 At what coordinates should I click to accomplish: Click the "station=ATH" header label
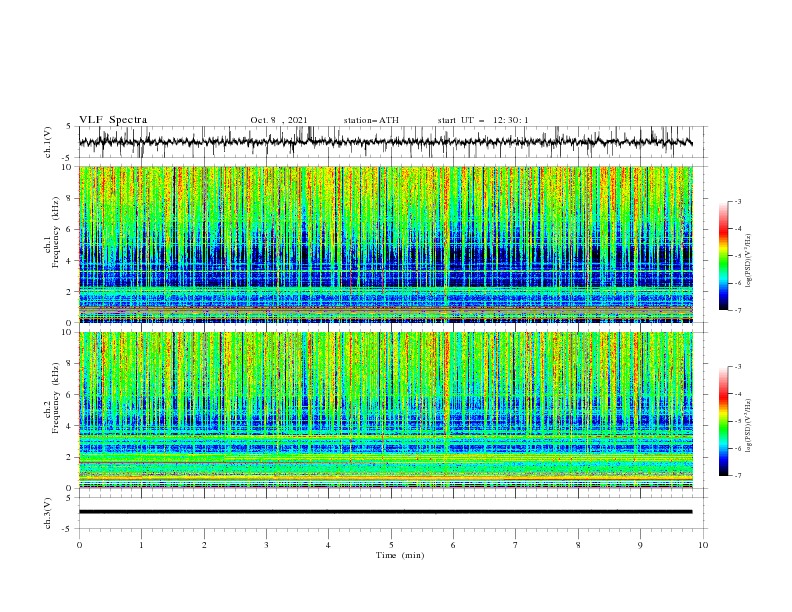tap(371, 120)
